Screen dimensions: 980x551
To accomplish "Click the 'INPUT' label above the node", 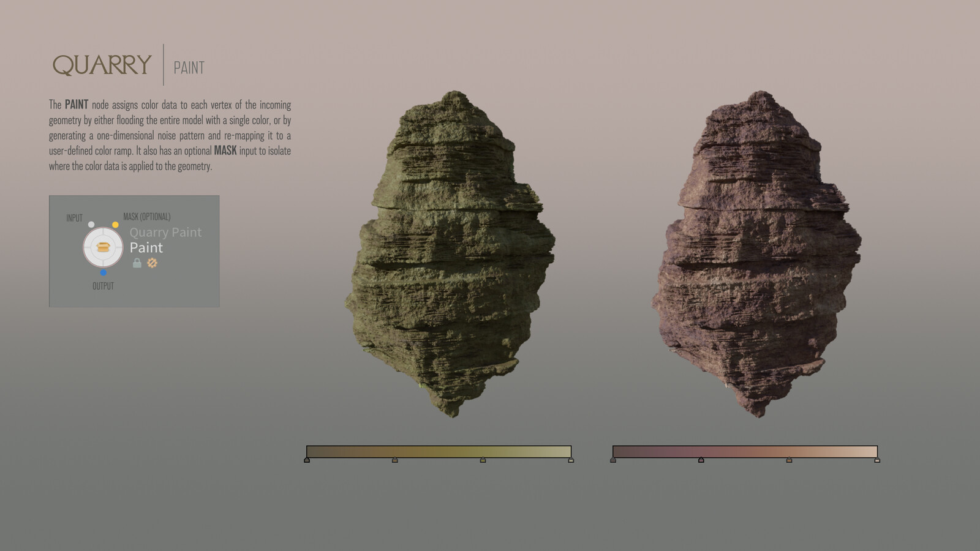I will 74,218.
